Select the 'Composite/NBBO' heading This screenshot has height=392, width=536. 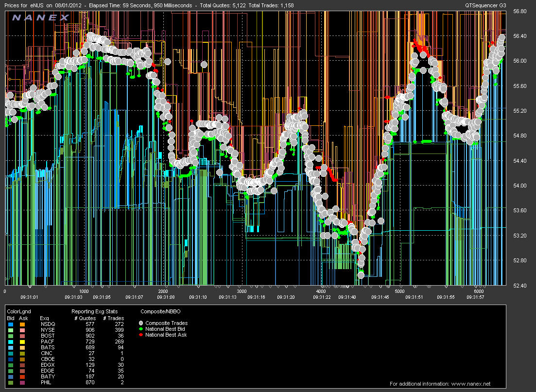point(161,311)
